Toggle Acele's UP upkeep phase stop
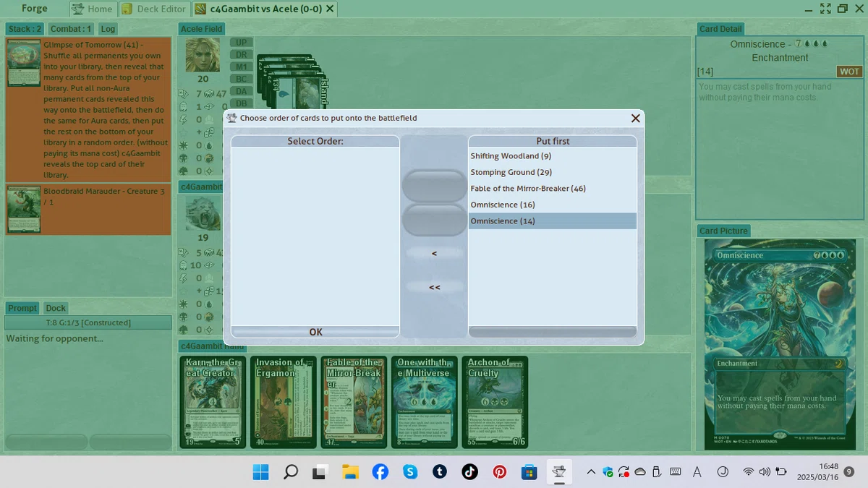This screenshot has width=868, height=488. (242, 42)
